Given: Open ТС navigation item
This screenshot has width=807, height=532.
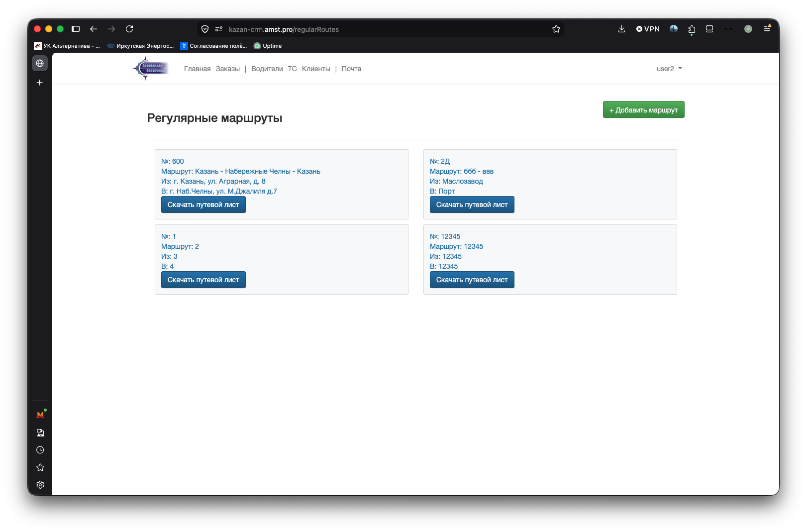Looking at the screenshot, I should 292,69.
